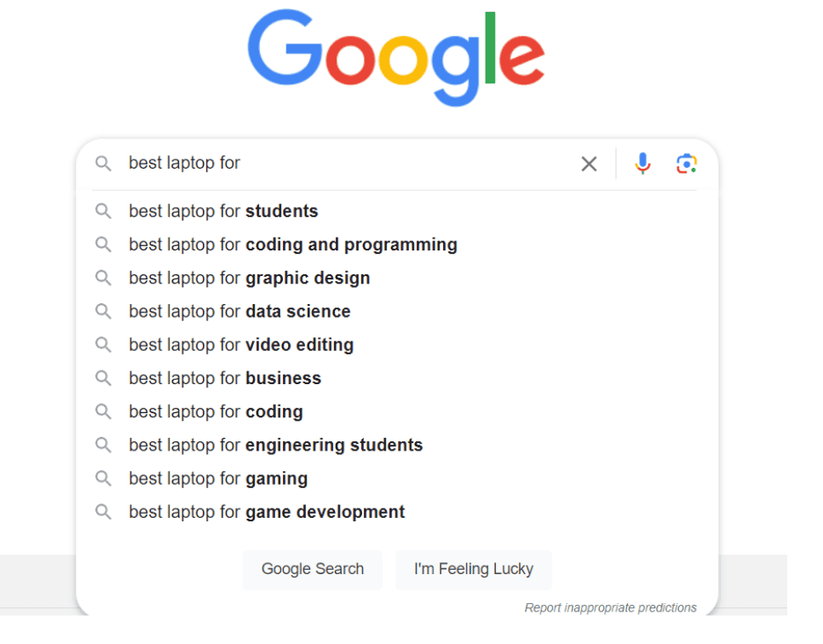The height and width of the screenshot is (644, 823).
Task: Click magnifier icon beside 'students' suggestion
Action: click(103, 211)
